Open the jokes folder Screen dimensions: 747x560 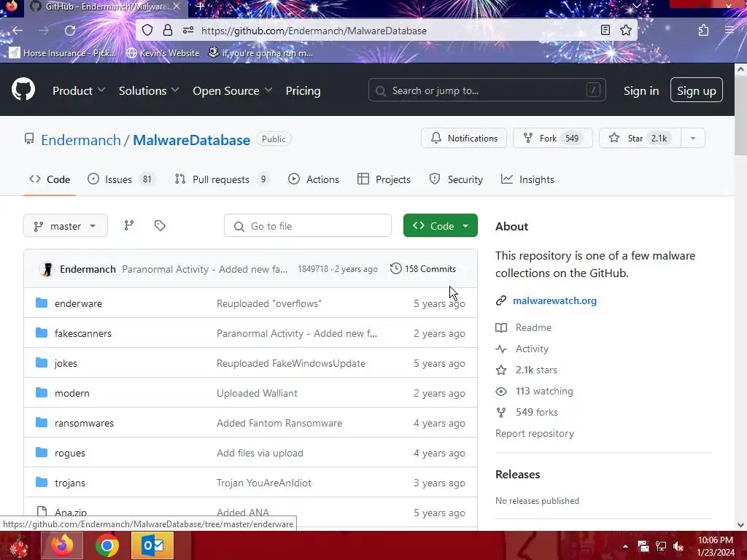(x=66, y=363)
